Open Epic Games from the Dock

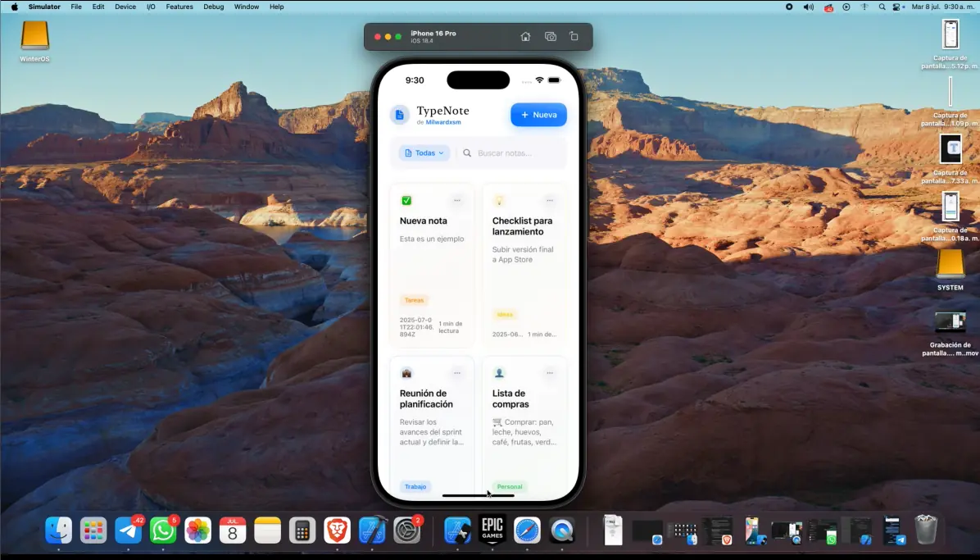tap(492, 530)
